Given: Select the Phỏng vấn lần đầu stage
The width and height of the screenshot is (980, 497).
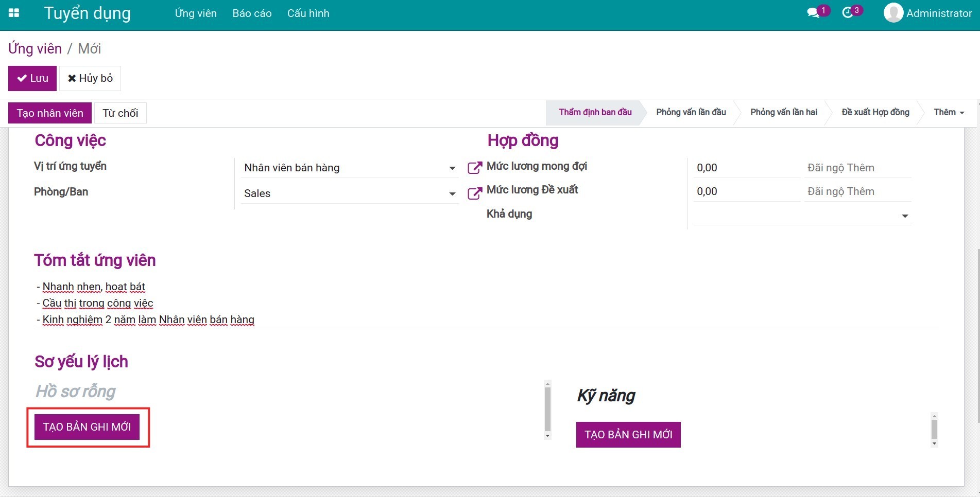Looking at the screenshot, I should (691, 113).
